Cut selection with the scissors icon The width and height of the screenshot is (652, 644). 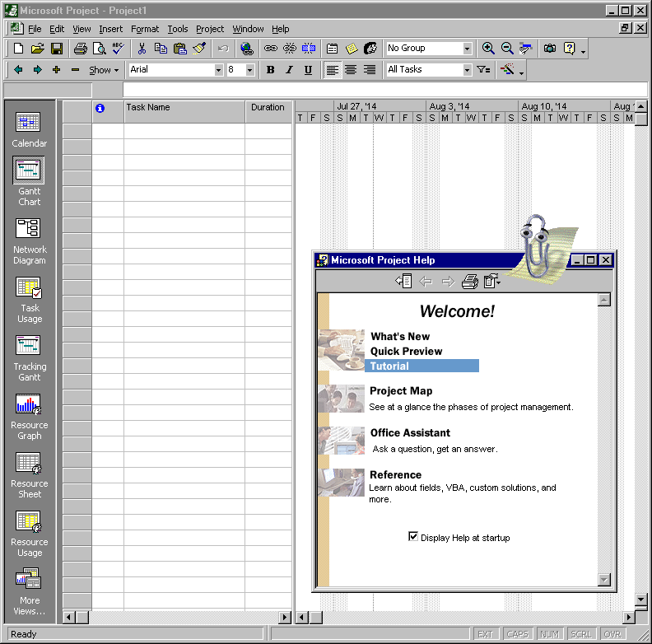point(142,49)
